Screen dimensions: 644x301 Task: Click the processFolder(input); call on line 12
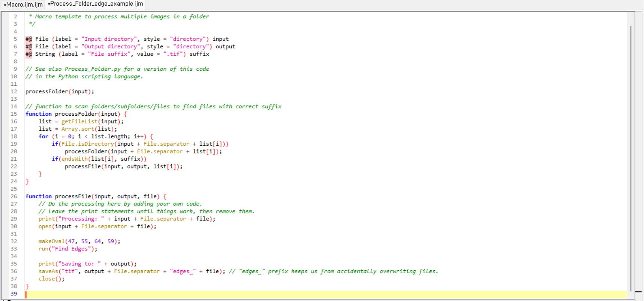tap(60, 91)
